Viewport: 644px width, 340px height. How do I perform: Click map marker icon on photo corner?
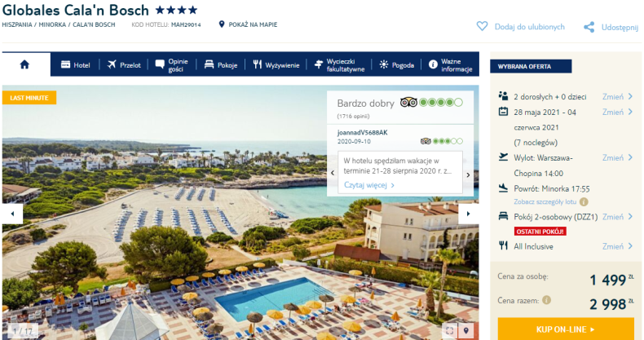click(x=465, y=330)
